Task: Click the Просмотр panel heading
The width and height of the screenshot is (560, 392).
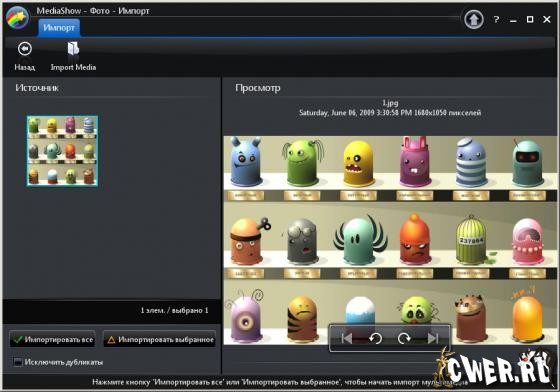Action: click(258, 88)
